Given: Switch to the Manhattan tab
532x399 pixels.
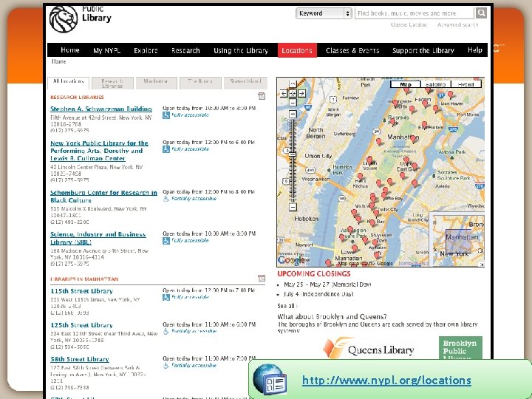Looking at the screenshot, I should [157, 83].
